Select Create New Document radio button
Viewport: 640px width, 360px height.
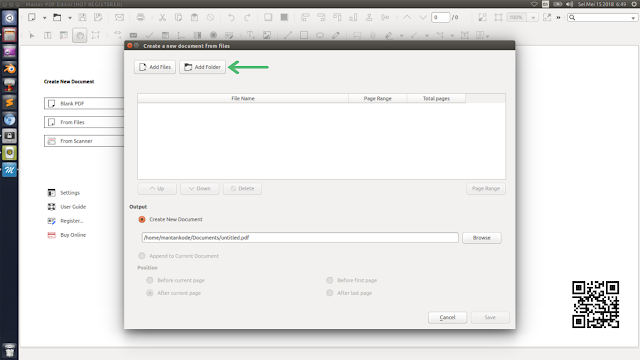click(x=142, y=219)
